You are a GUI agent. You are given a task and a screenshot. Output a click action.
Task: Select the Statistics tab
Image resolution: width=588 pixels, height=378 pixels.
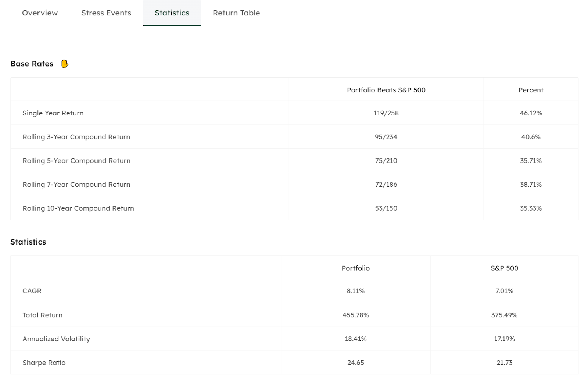click(x=172, y=13)
